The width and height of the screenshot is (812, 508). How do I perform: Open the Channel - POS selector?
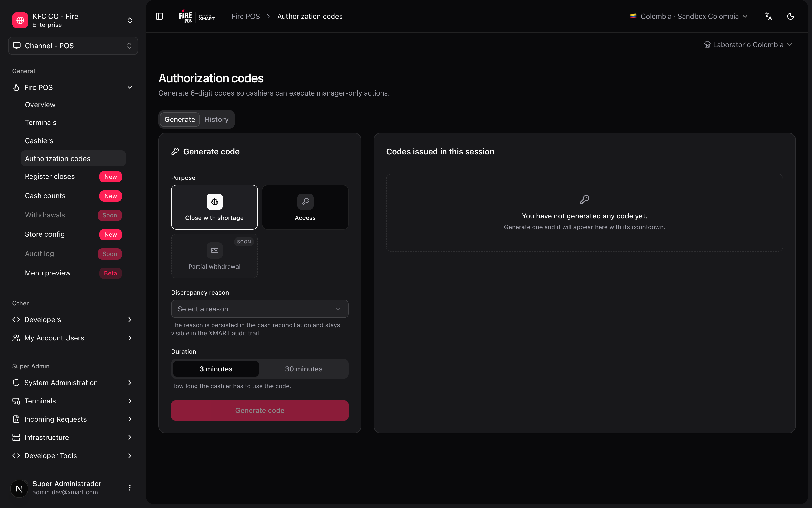pos(73,46)
